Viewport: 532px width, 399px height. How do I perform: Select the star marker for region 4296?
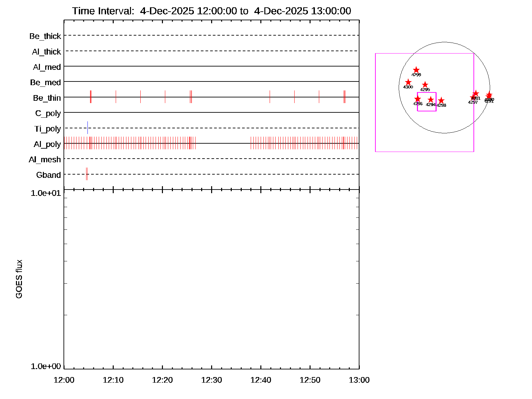418,99
